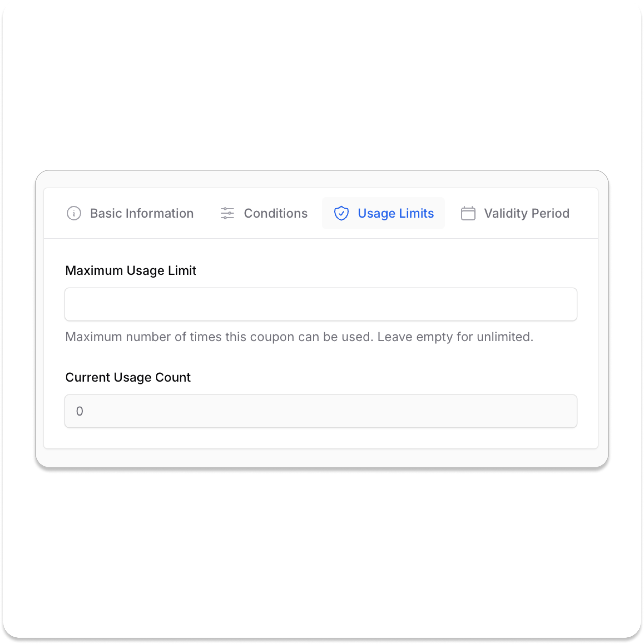Click the "Leave empty for unlimited" hint sentence
644x644 pixels.
[455, 337]
